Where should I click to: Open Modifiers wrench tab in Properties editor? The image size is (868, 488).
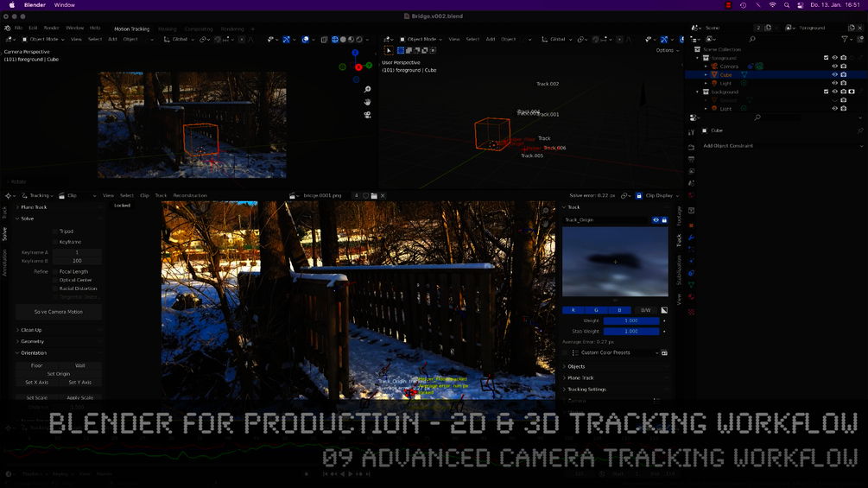pos(692,238)
